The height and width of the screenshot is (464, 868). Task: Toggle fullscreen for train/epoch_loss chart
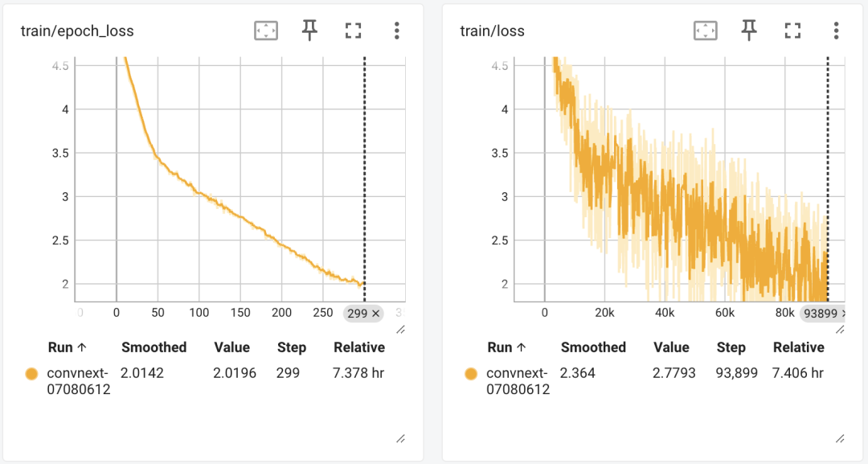pos(353,31)
